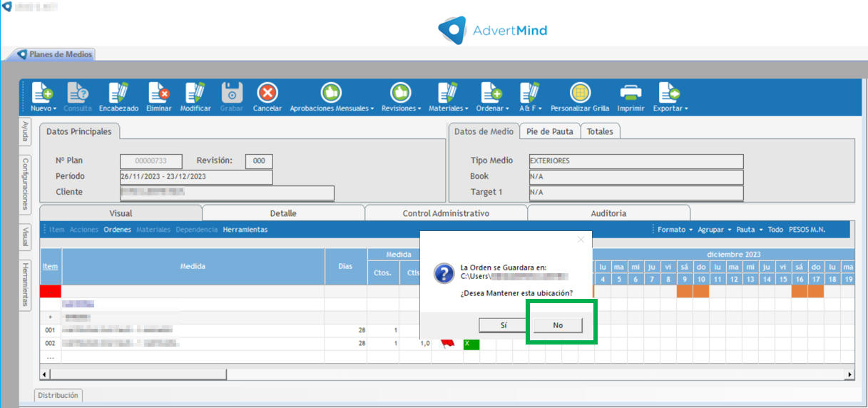Open the Herramientas grid menu

[245, 230]
